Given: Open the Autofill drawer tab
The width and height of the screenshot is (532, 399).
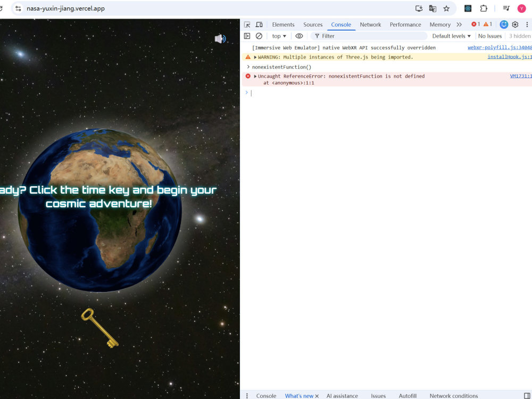Looking at the screenshot, I should (x=408, y=396).
